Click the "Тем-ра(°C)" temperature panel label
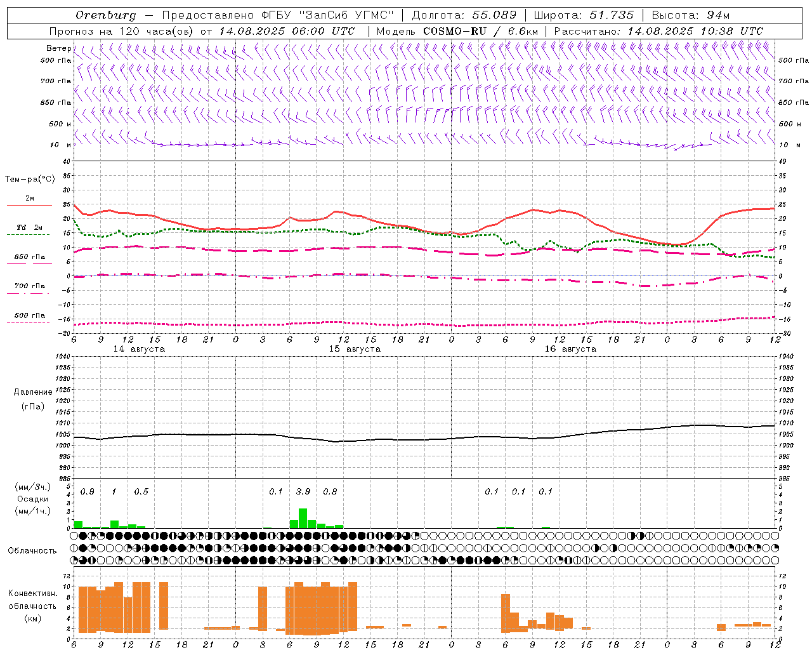812x650 pixels. tap(30, 180)
